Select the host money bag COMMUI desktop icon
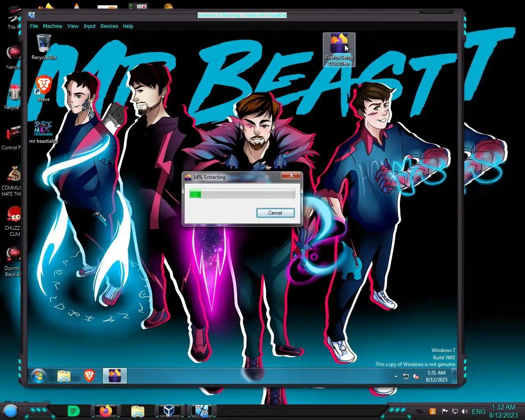The height and width of the screenshot is (420, 525). tap(11, 180)
